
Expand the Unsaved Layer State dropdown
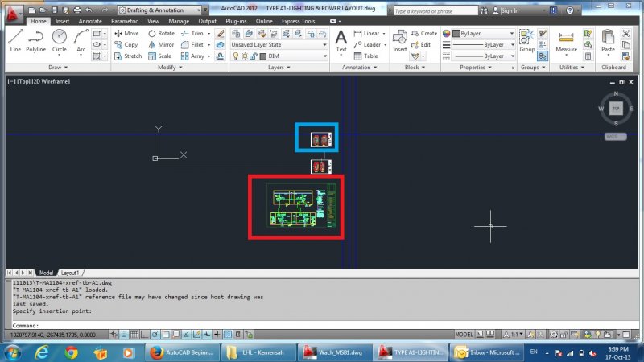279,45
